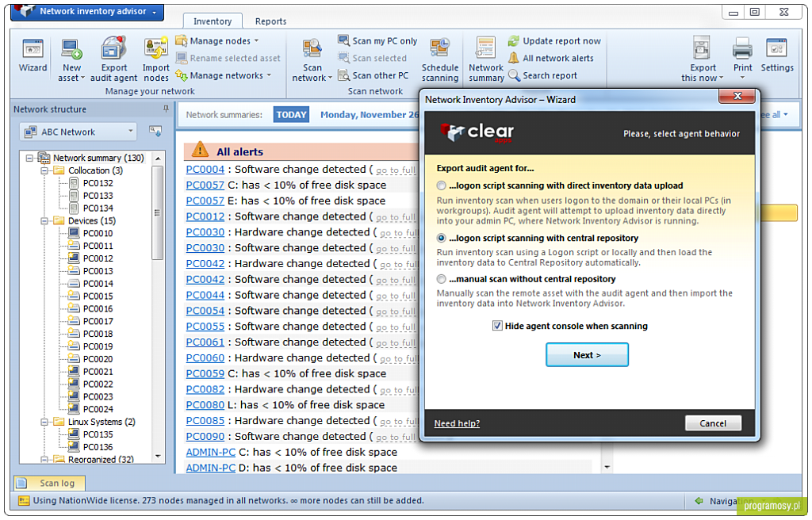The image size is (812, 520).
Task: Click go to full link for PC0030 Hardware
Action: click(x=398, y=234)
